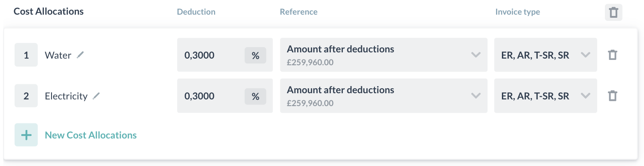Click the Invoice type column header
This screenshot has width=644, height=166.
(517, 12)
